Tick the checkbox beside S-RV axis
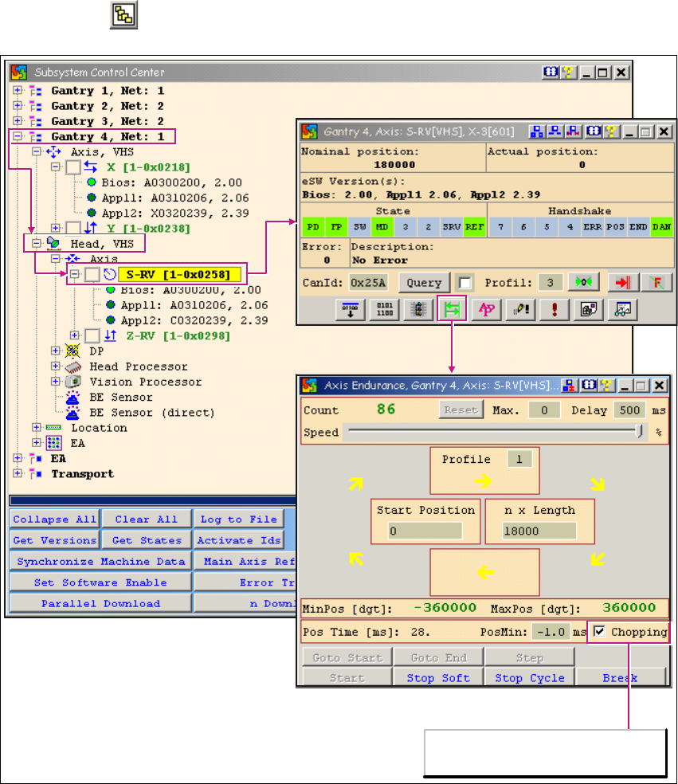 pos(93,275)
